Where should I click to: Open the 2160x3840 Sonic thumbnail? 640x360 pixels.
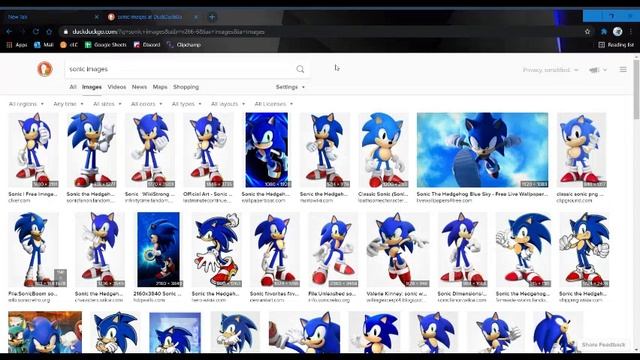pyautogui.click(x=158, y=249)
